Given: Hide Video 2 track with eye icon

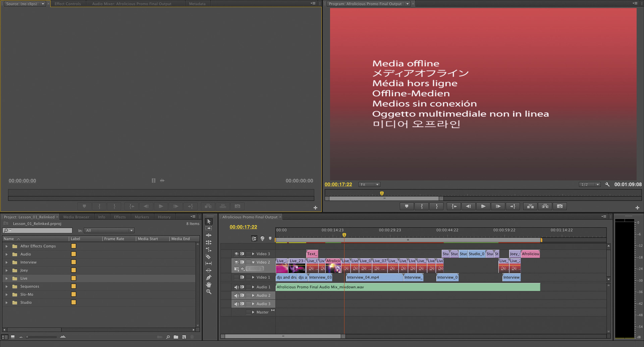Looking at the screenshot, I should (236, 262).
